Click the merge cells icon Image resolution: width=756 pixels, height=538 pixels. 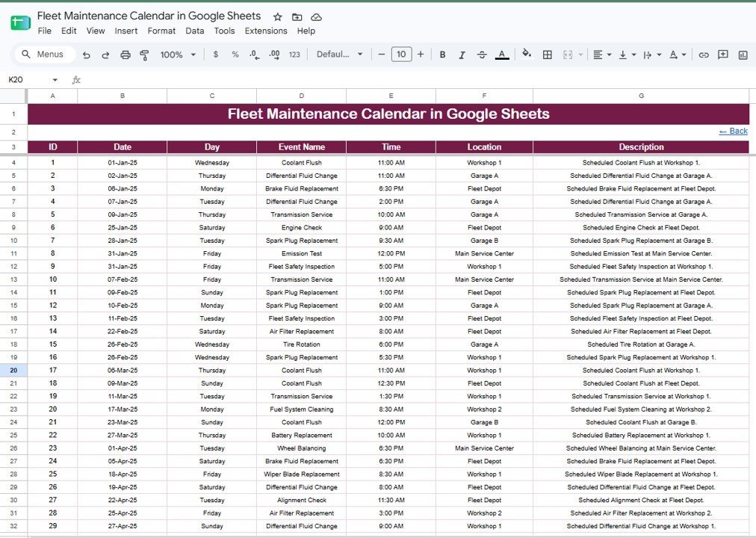pyautogui.click(x=568, y=55)
